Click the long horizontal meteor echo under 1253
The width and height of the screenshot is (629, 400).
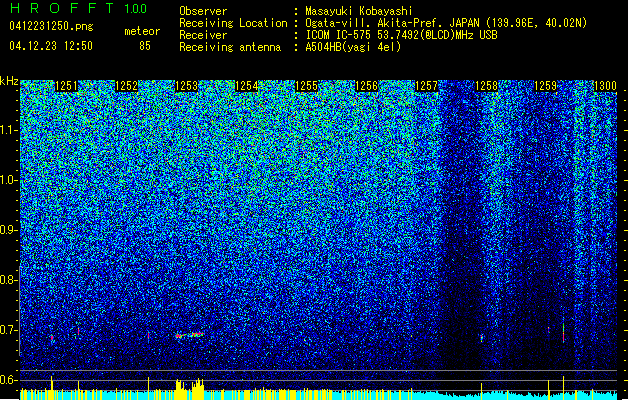pos(189,335)
